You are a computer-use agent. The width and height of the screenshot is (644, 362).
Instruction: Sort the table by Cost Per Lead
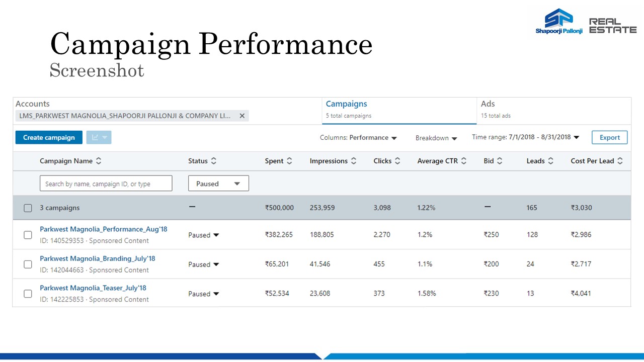tap(620, 161)
